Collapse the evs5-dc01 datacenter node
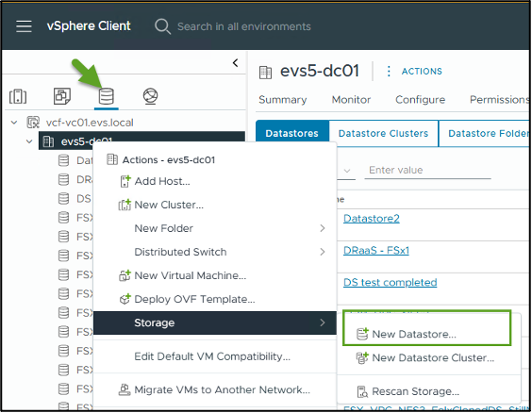Image resolution: width=532 pixels, height=413 pixels. point(29,141)
